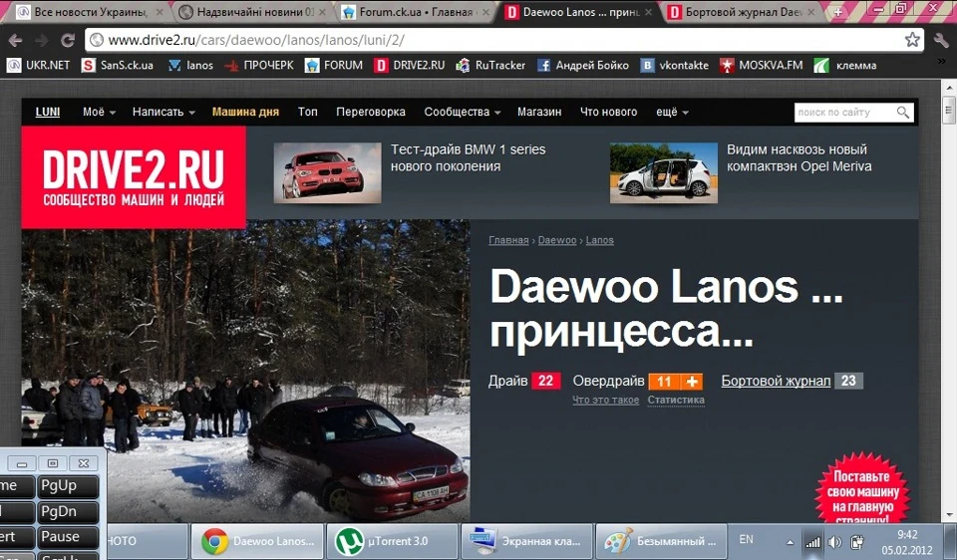This screenshot has height=560, width=957.
Task: Open the lanos bookmark
Action: tap(190, 66)
